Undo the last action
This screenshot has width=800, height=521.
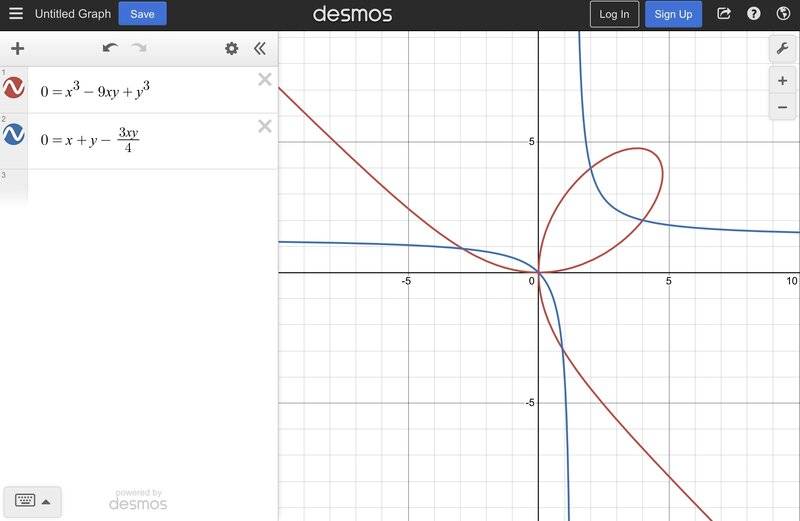pos(110,48)
